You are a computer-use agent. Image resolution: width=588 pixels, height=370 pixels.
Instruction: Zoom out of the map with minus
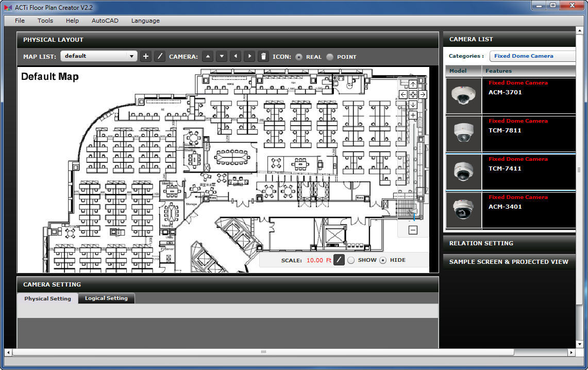tap(413, 230)
